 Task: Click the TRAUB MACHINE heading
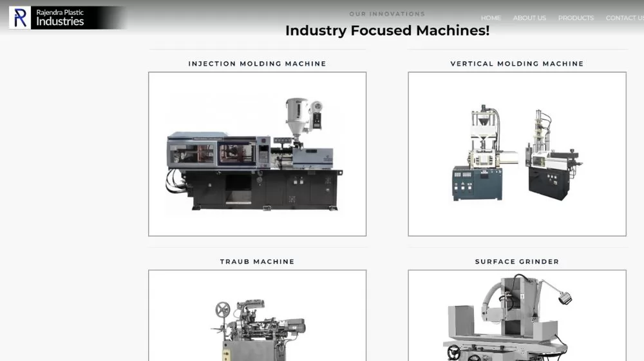257,262
